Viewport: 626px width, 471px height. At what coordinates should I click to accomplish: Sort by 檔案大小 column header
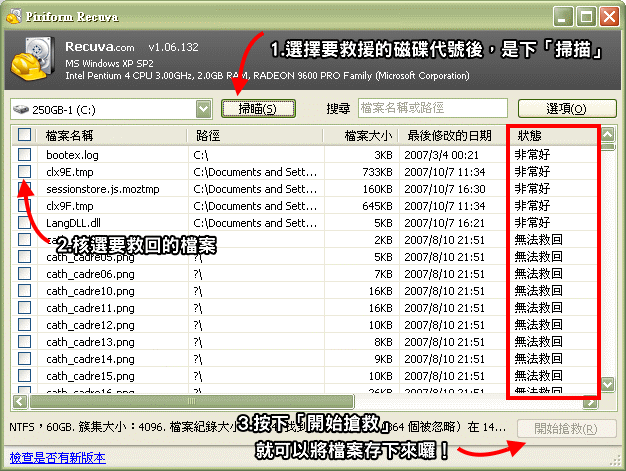tap(361, 136)
